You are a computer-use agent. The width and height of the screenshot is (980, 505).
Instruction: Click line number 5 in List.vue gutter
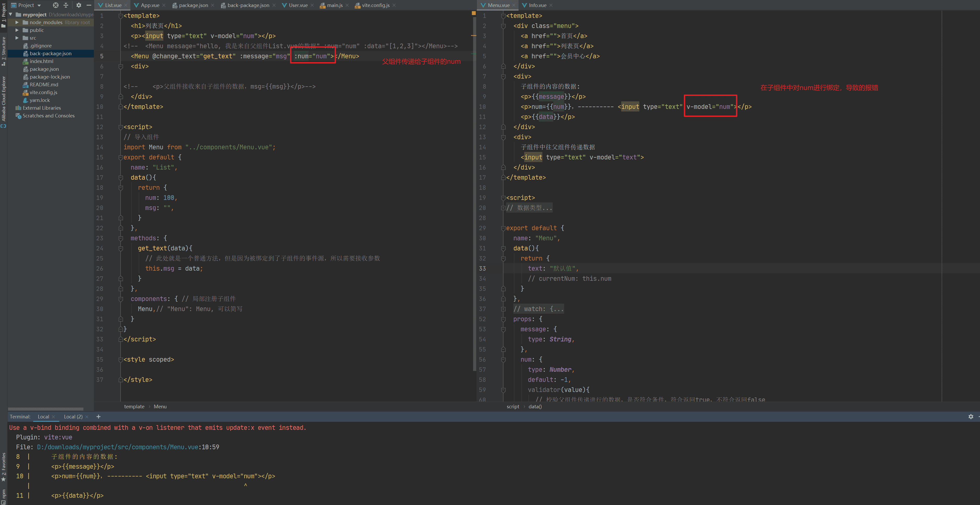click(x=102, y=56)
